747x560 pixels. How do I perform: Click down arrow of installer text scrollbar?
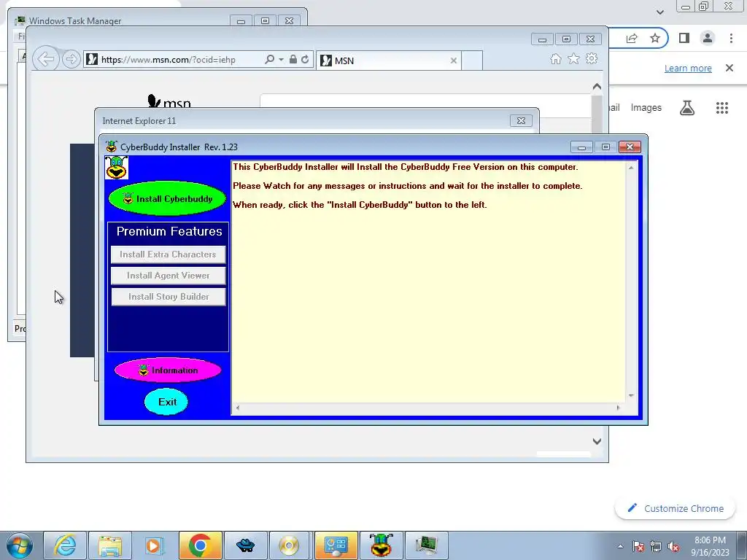click(x=631, y=395)
